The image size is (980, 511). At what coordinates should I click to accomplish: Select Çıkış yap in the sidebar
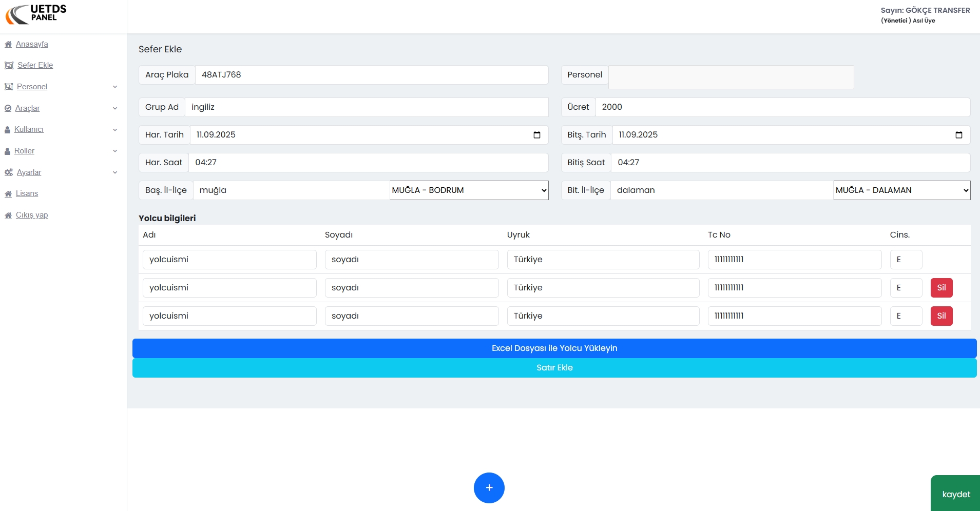pos(31,215)
